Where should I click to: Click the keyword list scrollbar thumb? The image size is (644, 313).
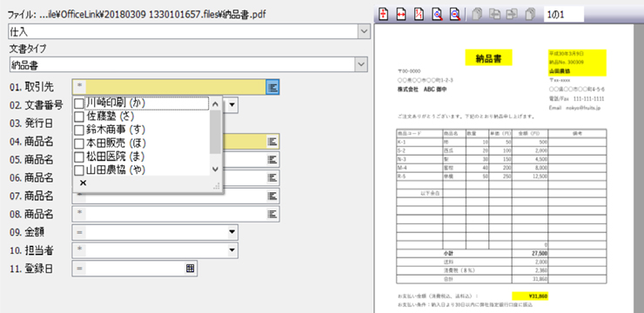[215, 131]
